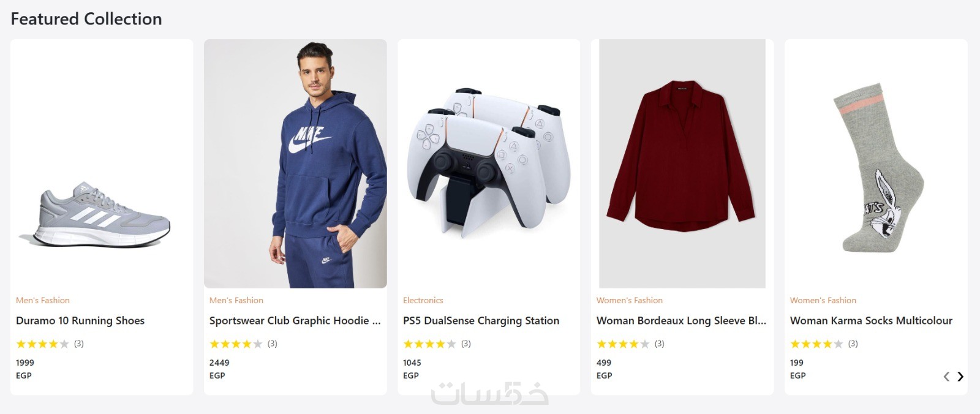Select Electronics category above PS5 station
This screenshot has height=414, width=980.
[x=423, y=300]
